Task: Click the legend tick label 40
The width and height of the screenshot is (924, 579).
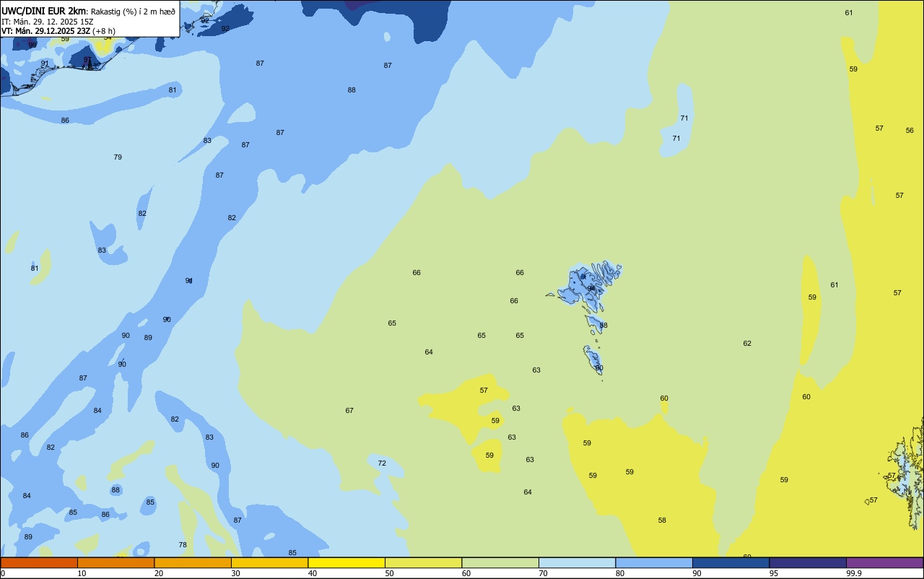Action: click(x=313, y=573)
